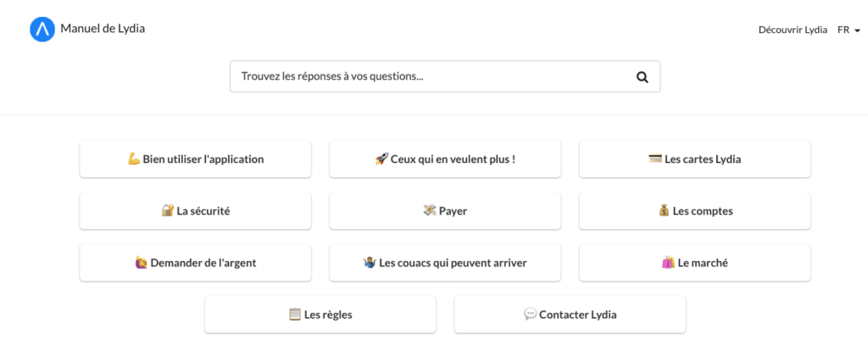Open the FR language dropdown

tap(843, 31)
